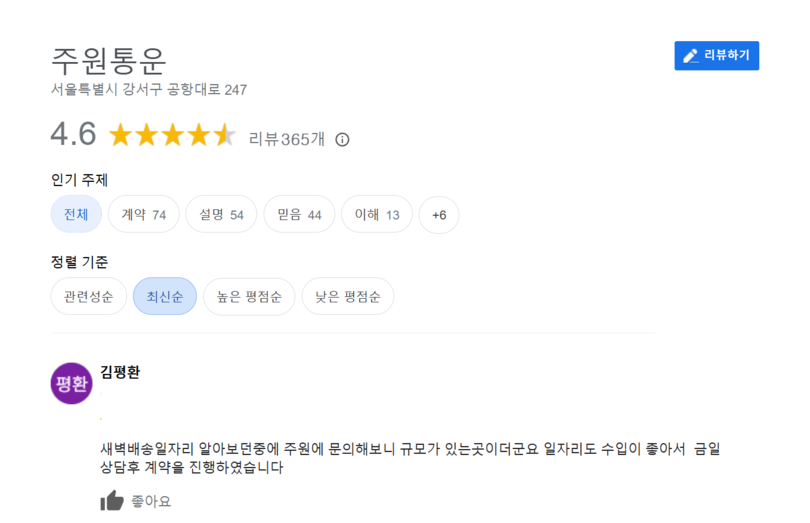This screenshot has width=810, height=523.
Task: Select the 전체 topic chip
Action: 76,214
